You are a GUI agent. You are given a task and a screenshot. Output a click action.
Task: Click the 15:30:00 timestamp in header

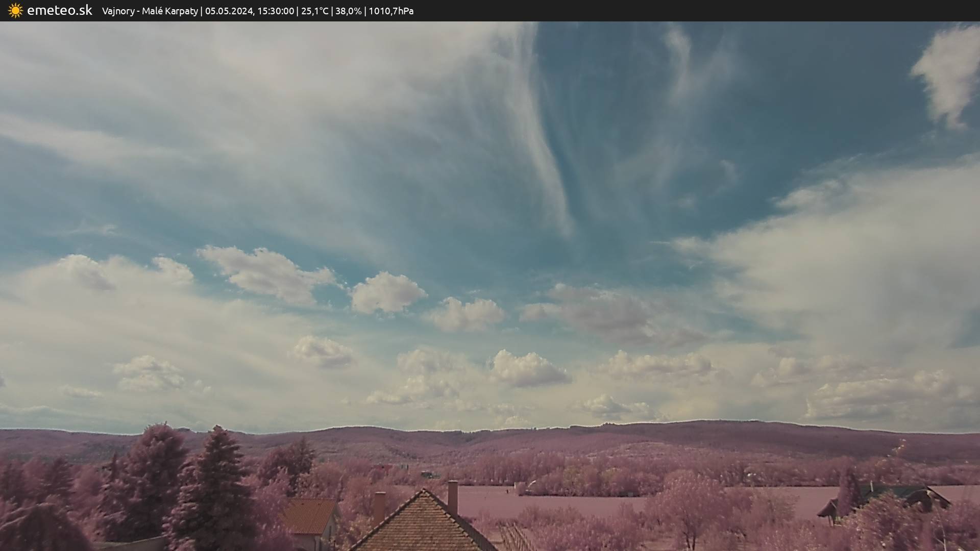(x=276, y=11)
